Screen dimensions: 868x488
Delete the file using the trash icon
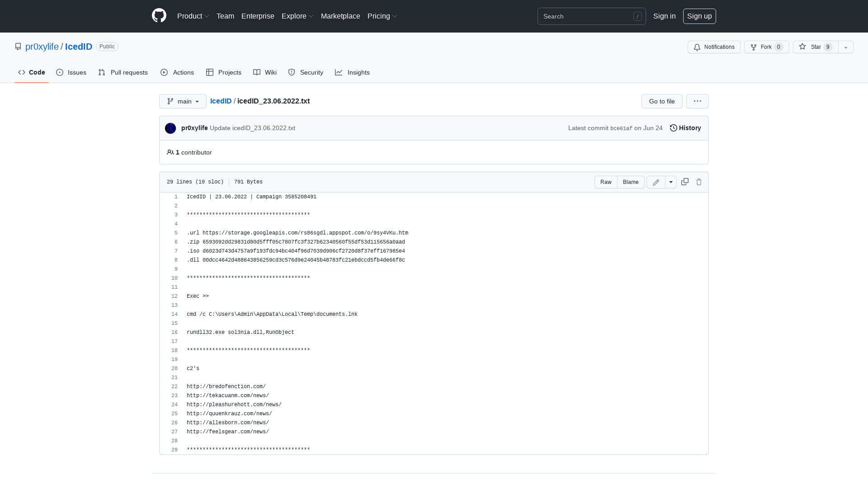pyautogui.click(x=699, y=182)
